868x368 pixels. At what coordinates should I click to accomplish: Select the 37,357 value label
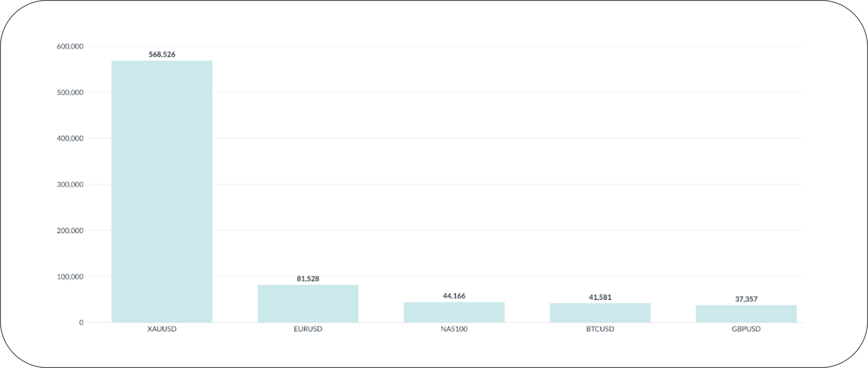(746, 299)
